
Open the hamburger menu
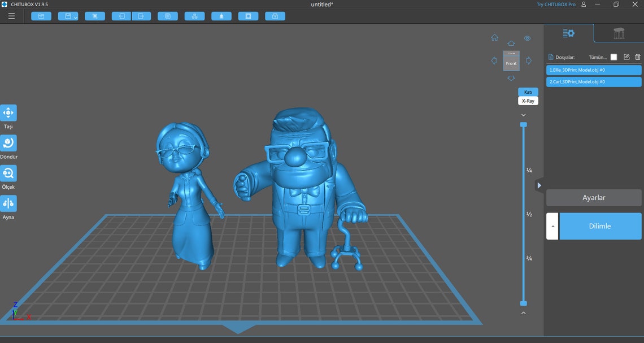pyautogui.click(x=11, y=16)
